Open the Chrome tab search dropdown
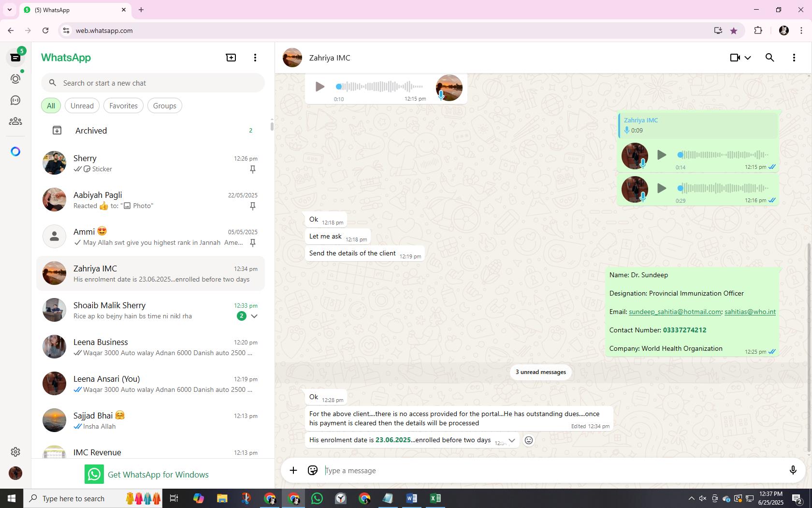This screenshot has height=508, width=812. [x=9, y=10]
